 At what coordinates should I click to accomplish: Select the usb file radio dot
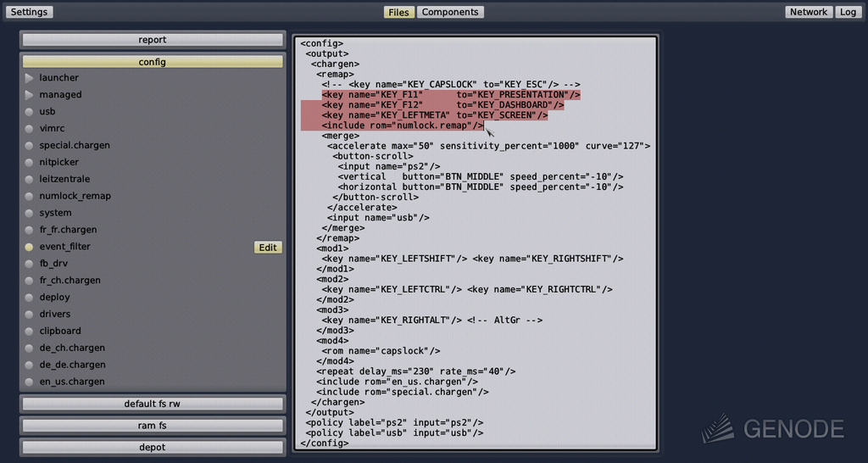29,112
